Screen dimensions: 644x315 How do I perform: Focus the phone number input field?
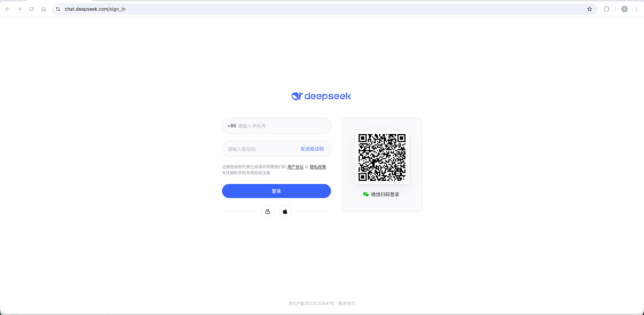click(282, 126)
